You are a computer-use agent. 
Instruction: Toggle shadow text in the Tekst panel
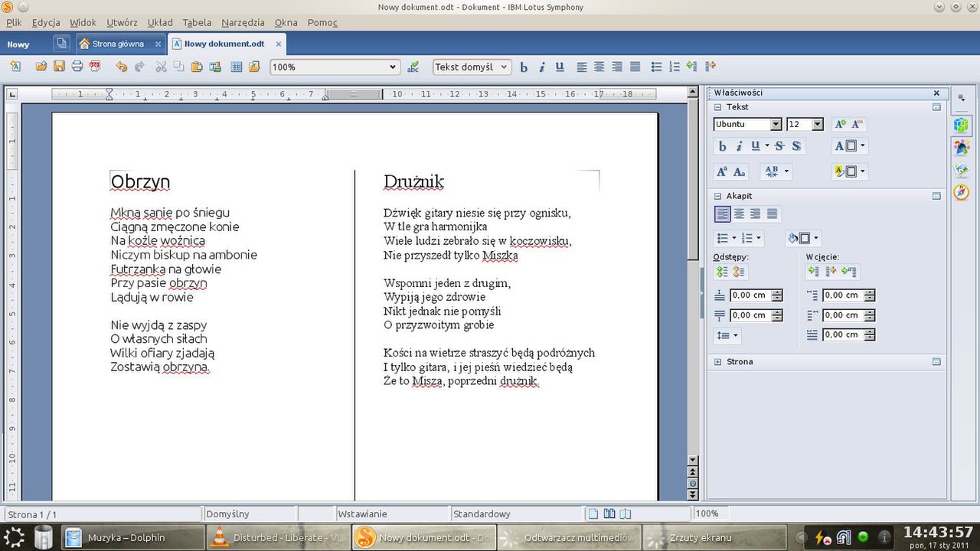click(796, 145)
